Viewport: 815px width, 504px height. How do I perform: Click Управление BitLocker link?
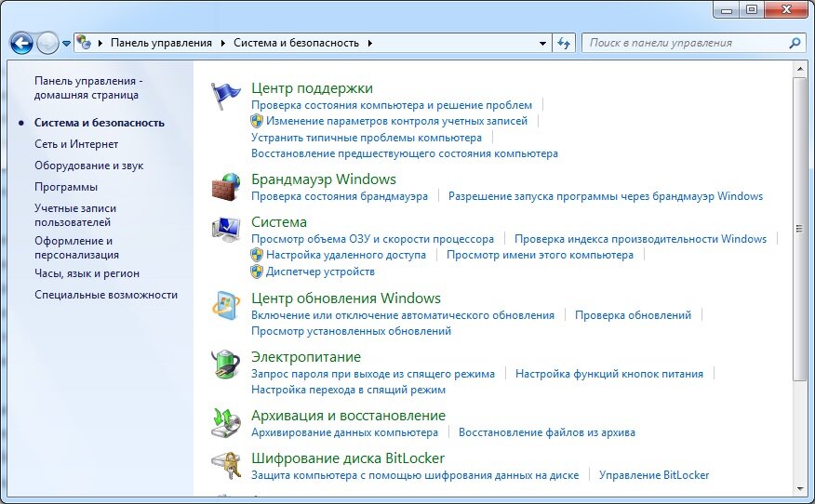tap(654, 475)
